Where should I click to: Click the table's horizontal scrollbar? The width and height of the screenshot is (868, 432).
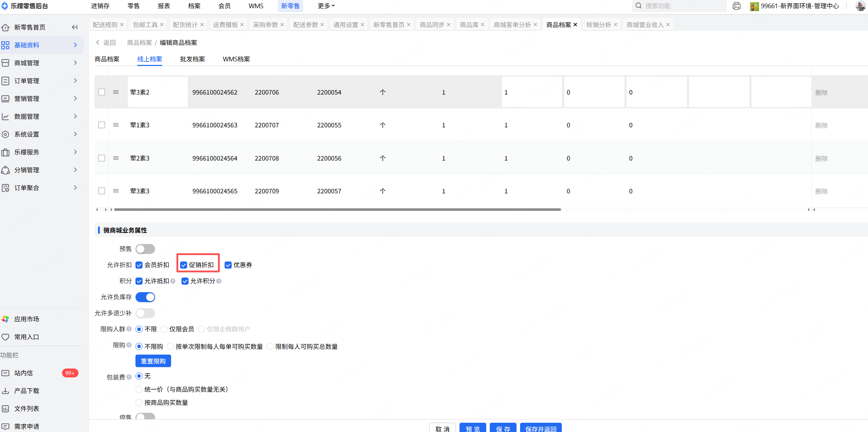click(x=337, y=210)
